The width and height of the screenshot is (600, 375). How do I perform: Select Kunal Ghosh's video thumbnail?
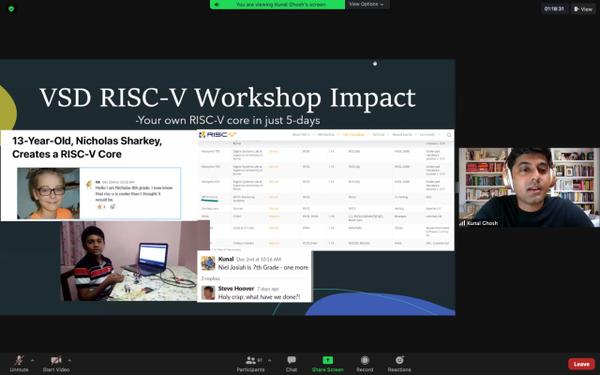[x=529, y=187]
